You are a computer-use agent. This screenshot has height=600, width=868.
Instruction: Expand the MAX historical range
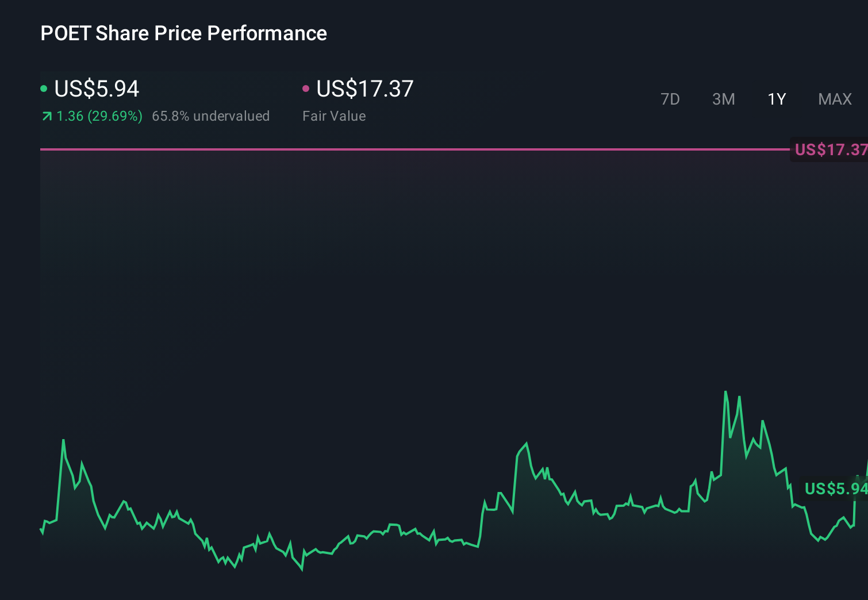(835, 99)
